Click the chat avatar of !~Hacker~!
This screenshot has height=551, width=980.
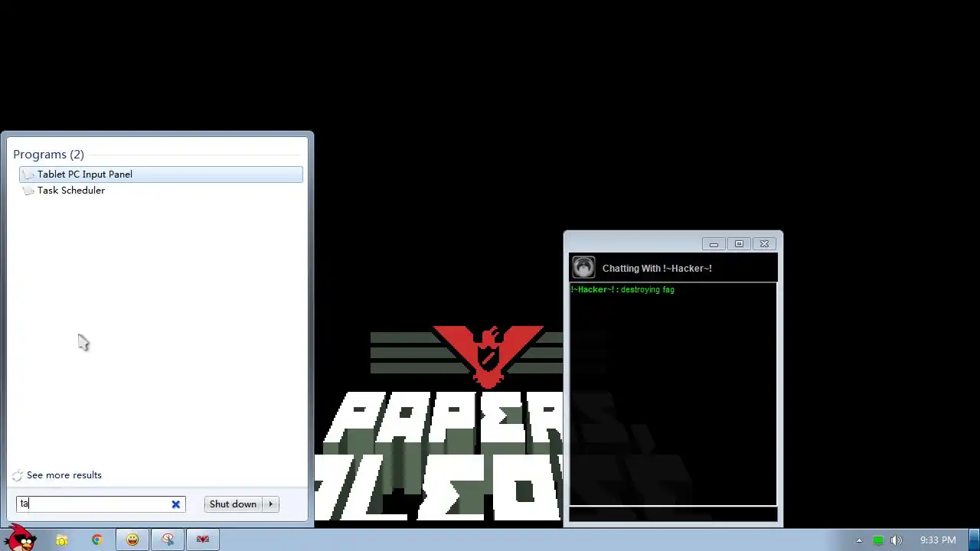click(583, 267)
